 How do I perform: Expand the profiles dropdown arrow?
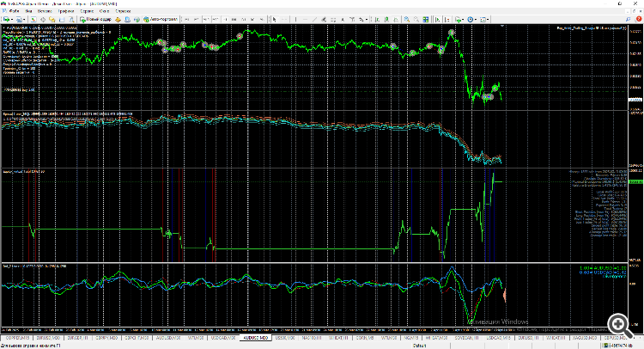(x=24, y=19)
